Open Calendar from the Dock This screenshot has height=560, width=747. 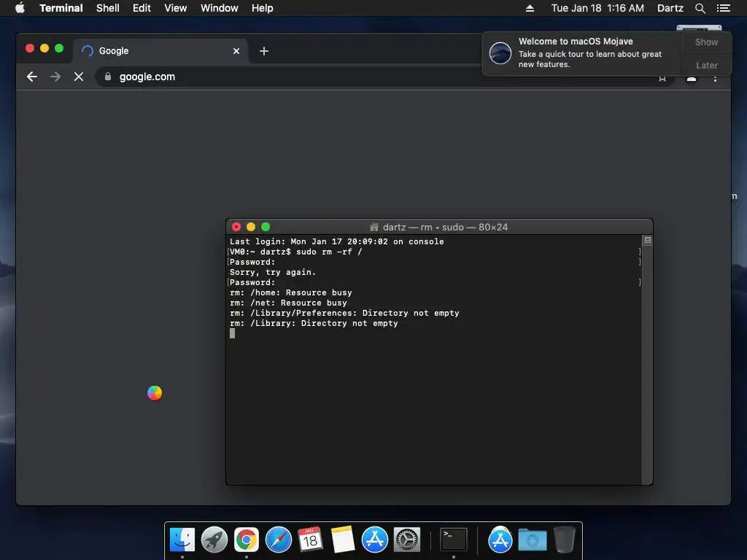point(310,540)
